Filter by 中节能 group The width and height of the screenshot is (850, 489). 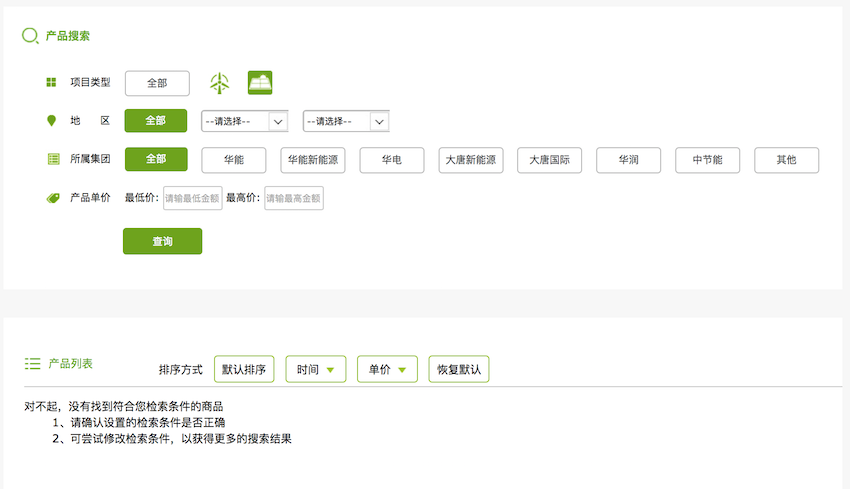(x=707, y=160)
